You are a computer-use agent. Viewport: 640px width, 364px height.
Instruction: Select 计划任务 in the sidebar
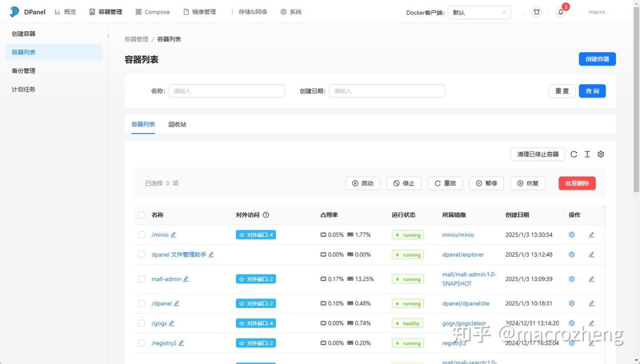pos(54,89)
